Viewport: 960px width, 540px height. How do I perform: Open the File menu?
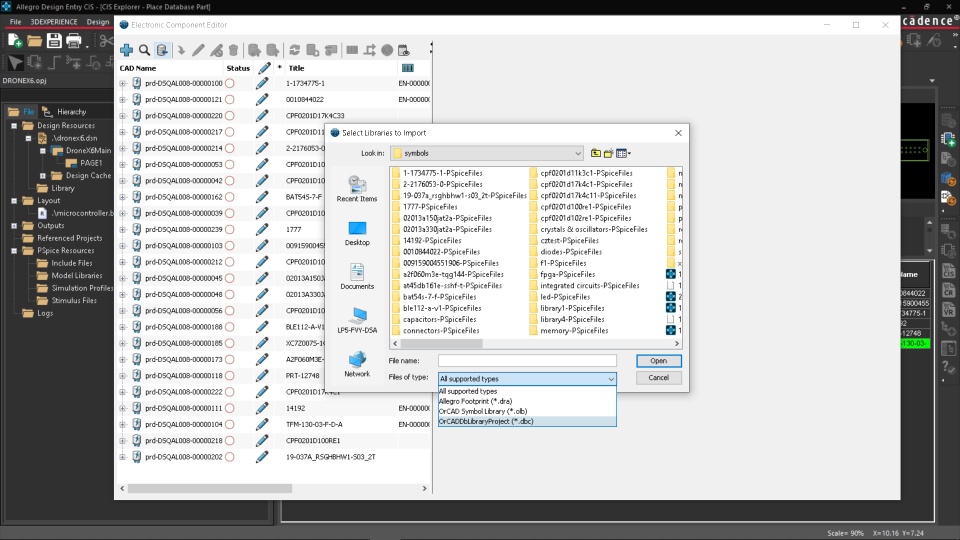coord(15,21)
